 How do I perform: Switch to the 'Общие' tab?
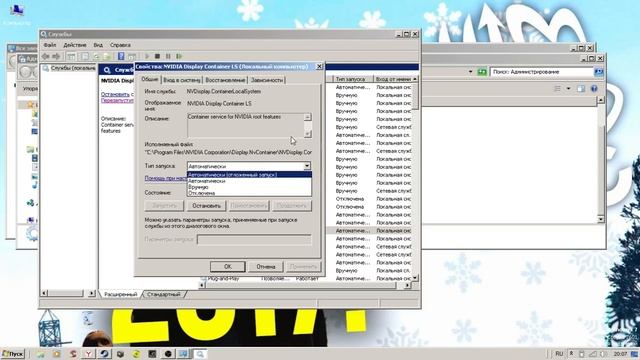coord(150,79)
